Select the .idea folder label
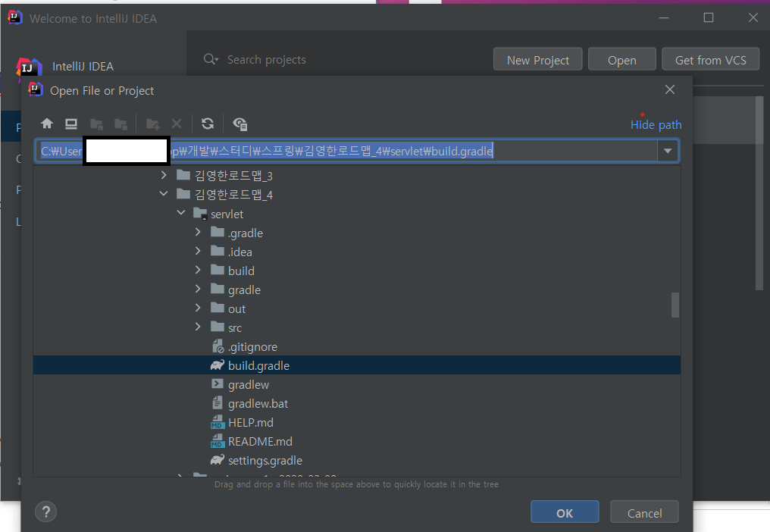770x532 pixels. [239, 252]
